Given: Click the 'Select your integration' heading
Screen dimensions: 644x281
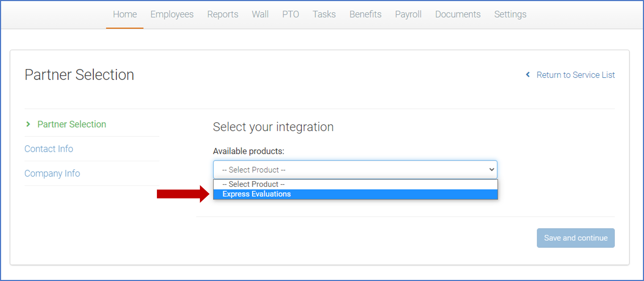Looking at the screenshot, I should coord(273,127).
